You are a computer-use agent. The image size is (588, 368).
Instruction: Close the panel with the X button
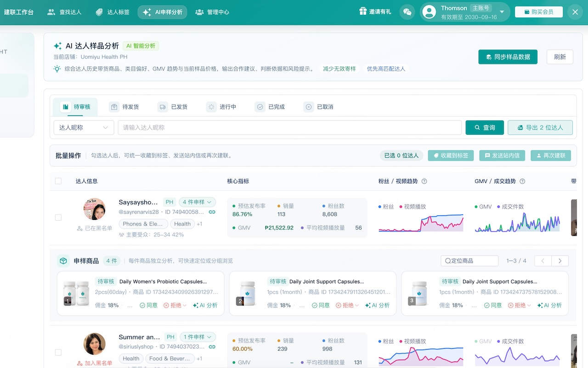click(575, 12)
